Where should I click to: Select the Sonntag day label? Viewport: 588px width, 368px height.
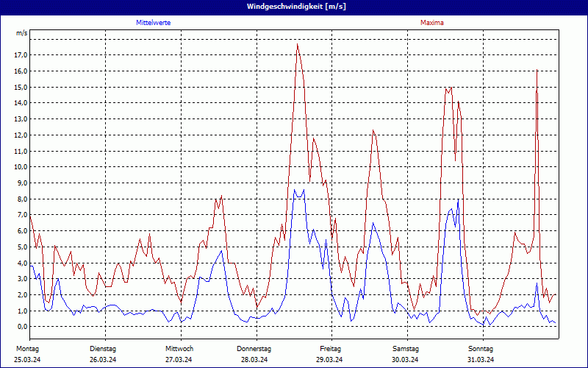481,348
